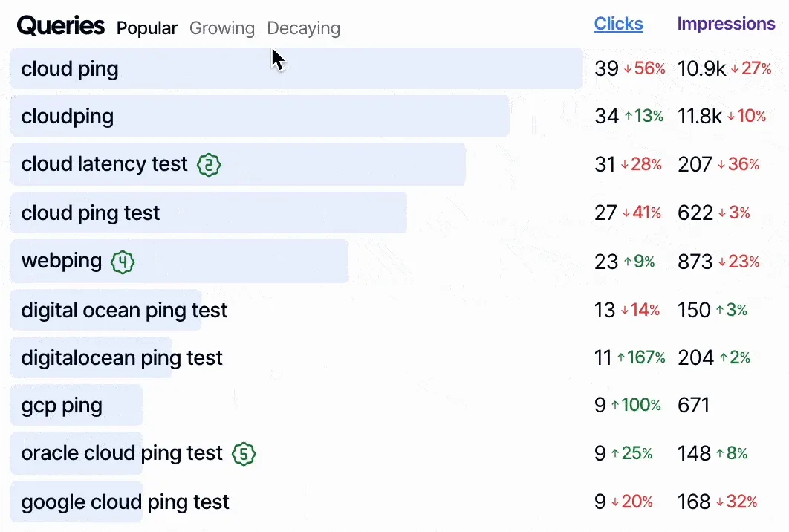Click the "google cloud ping test" query

click(x=125, y=502)
